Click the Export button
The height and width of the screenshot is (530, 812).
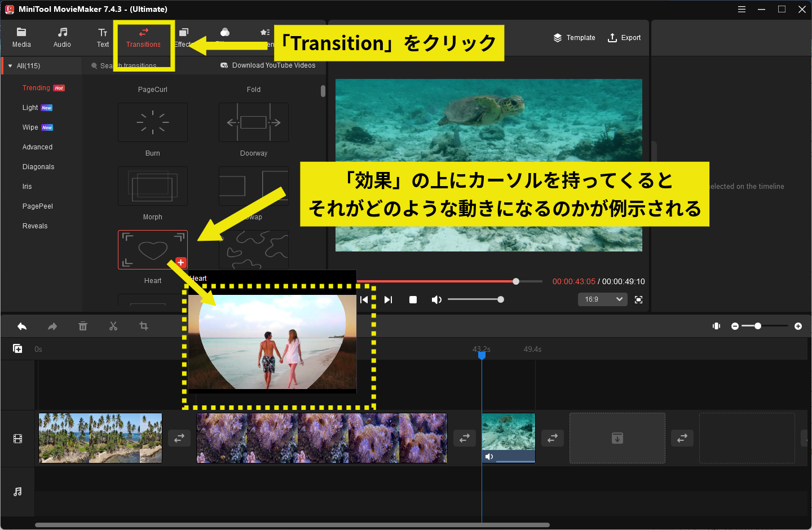(624, 38)
